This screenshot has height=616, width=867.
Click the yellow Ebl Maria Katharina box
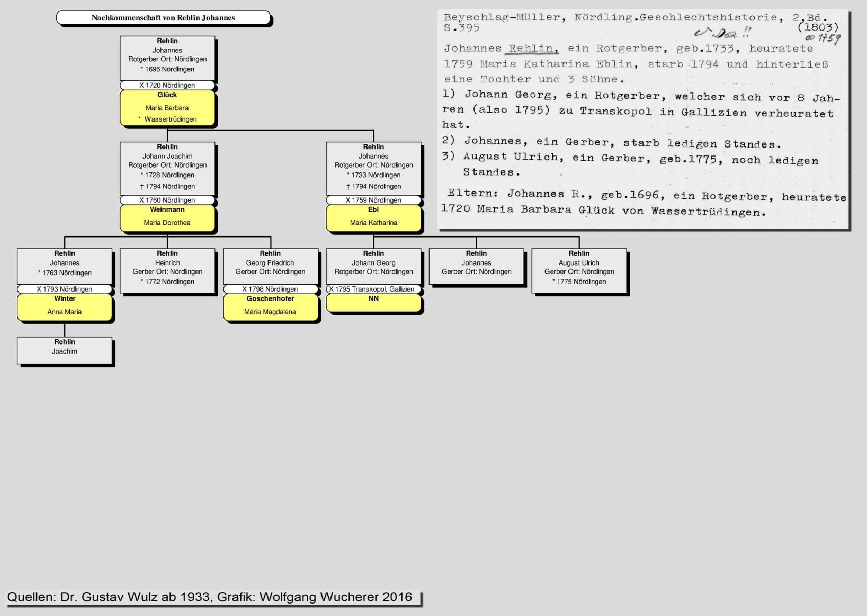[x=374, y=217]
